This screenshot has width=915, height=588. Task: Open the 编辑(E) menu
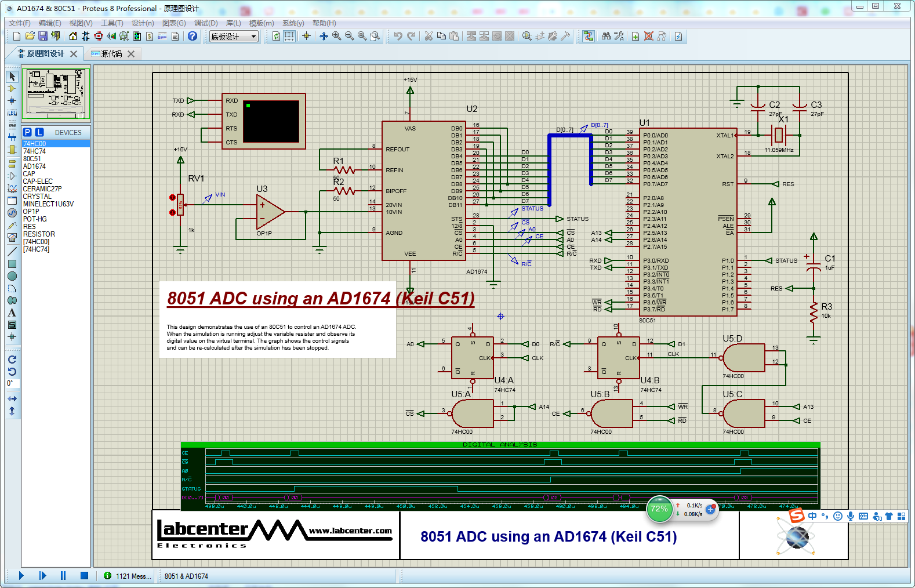[50, 23]
